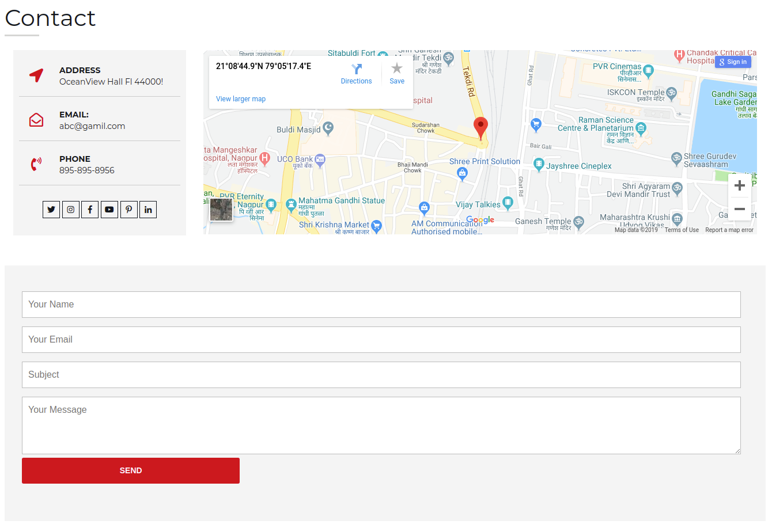The height and width of the screenshot is (532, 772).
Task: Submit the form with SEND button
Action: (x=131, y=470)
